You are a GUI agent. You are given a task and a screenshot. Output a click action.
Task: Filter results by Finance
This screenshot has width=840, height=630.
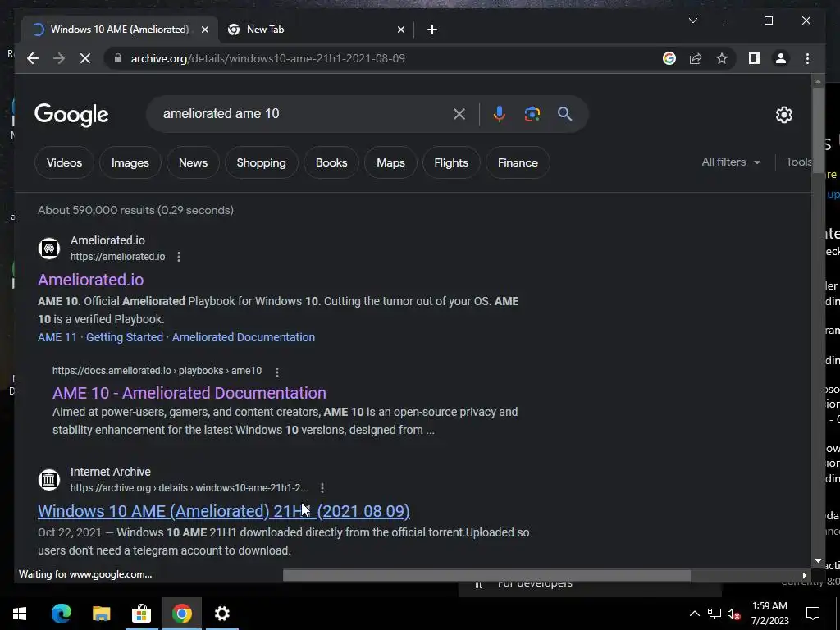tap(518, 163)
